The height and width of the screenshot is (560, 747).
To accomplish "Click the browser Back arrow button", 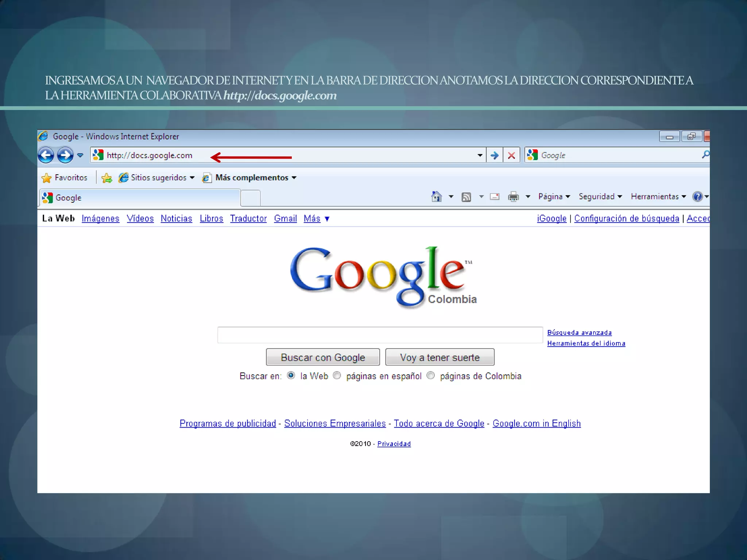I will click(x=46, y=155).
